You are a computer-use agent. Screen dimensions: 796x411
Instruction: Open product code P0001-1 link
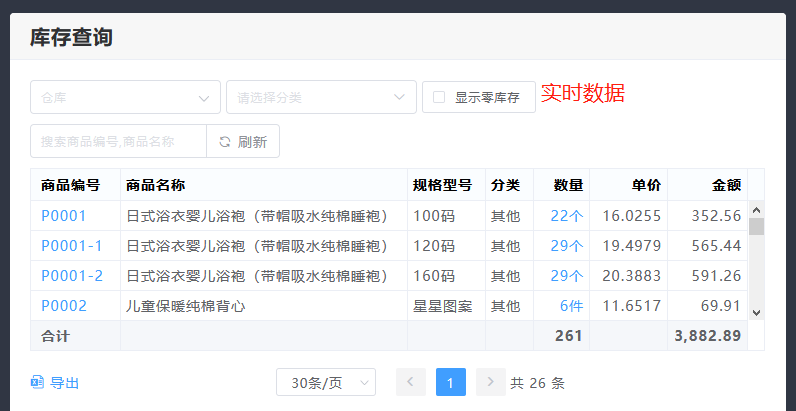click(72, 246)
